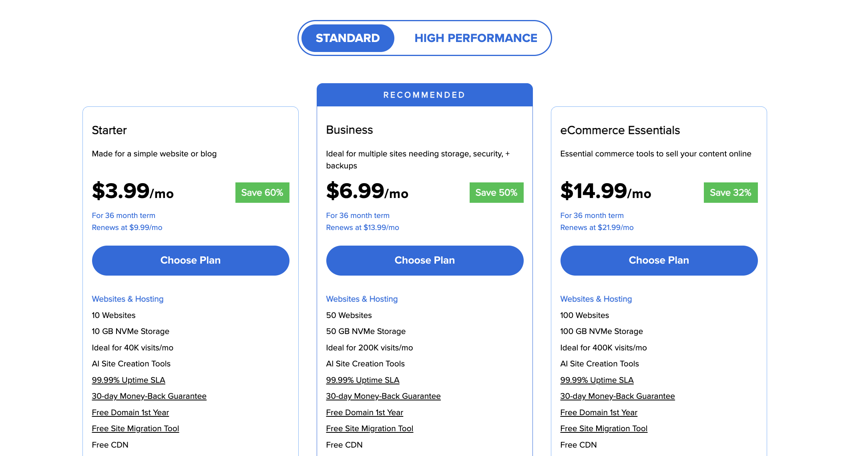This screenshot has width=868, height=456.
Task: Open Free Domain 1st Year link under Starter
Action: pyautogui.click(x=130, y=412)
